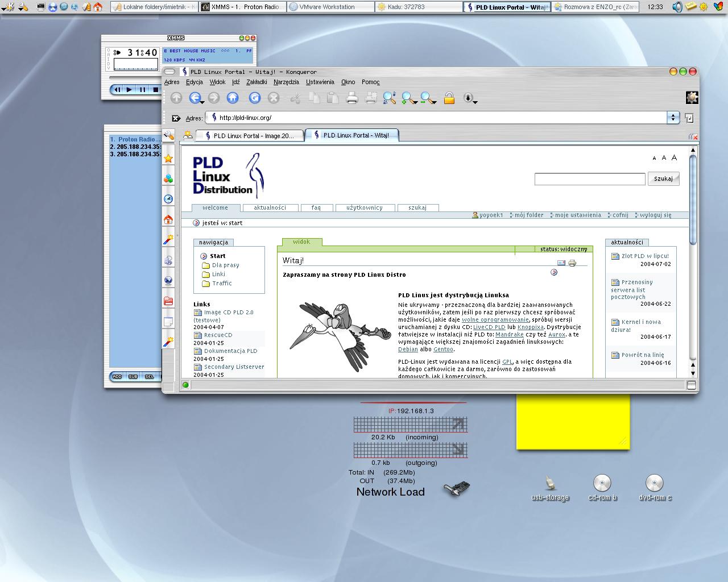728x582 pixels.
Task: Switch to PLD Linux Portal - Image.20... tab
Action: tap(249, 136)
